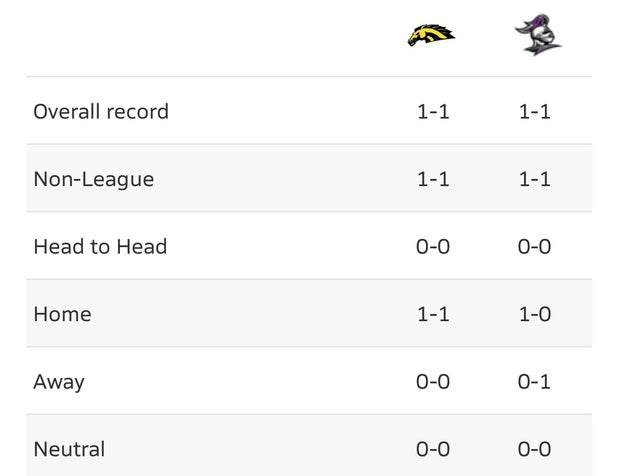The image size is (618, 476).
Task: Click mustang team's overall record 1-1
Action: coord(433,112)
